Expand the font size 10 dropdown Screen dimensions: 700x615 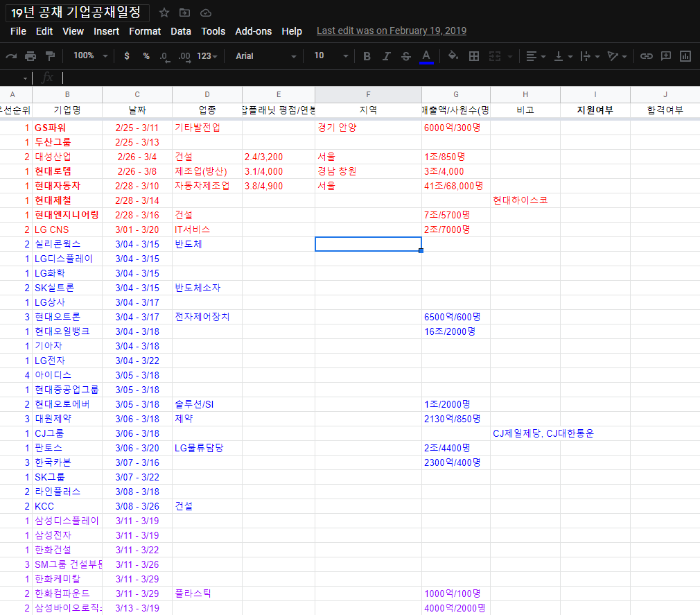pos(331,56)
